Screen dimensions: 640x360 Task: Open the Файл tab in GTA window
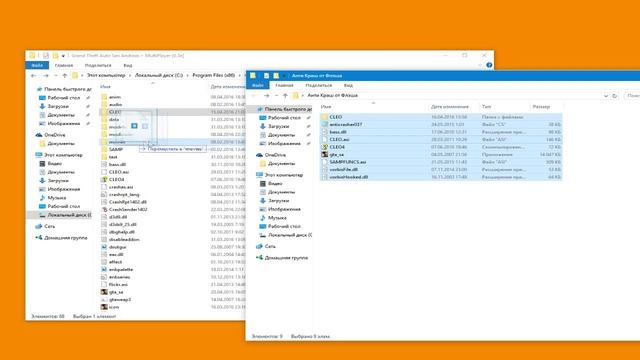click(37, 65)
